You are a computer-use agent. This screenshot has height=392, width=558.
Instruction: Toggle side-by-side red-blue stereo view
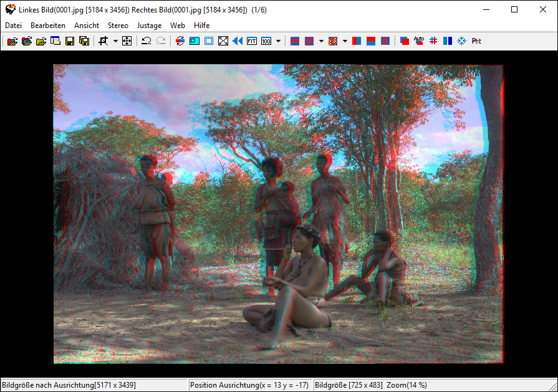(x=357, y=41)
